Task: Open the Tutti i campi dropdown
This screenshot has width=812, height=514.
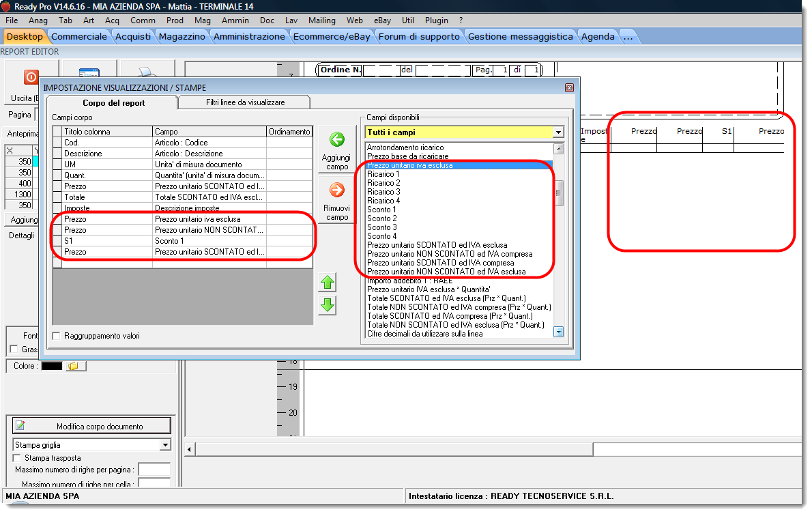Action: (x=558, y=132)
